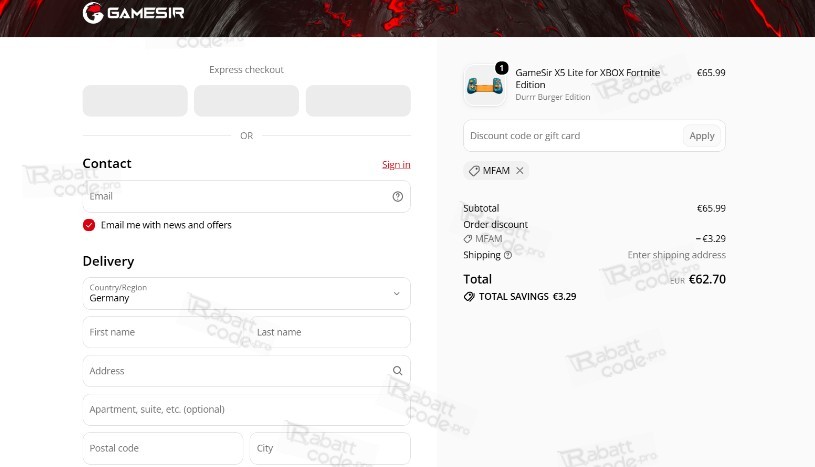815x467 pixels.
Task: Click the middle express checkout button
Action: pyautogui.click(x=246, y=101)
